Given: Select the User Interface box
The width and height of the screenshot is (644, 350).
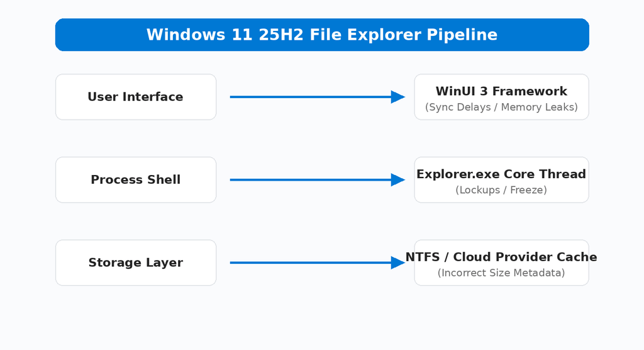Looking at the screenshot, I should pyautogui.click(x=136, y=97).
